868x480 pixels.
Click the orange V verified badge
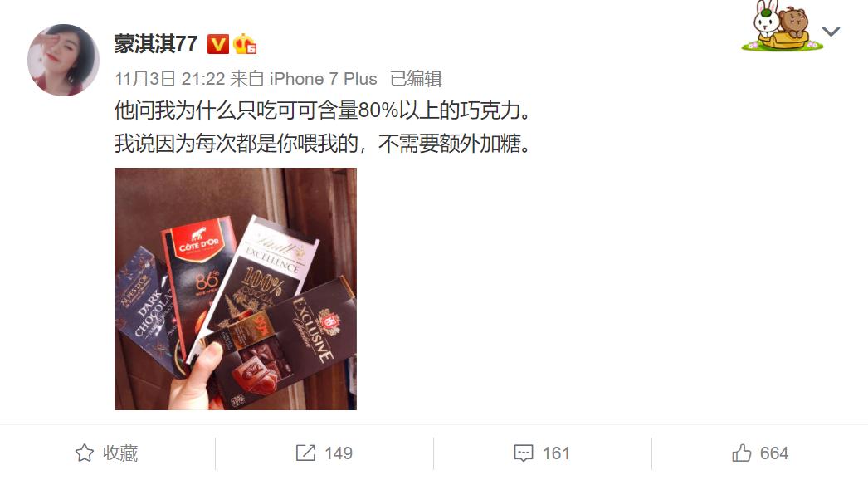click(x=218, y=44)
